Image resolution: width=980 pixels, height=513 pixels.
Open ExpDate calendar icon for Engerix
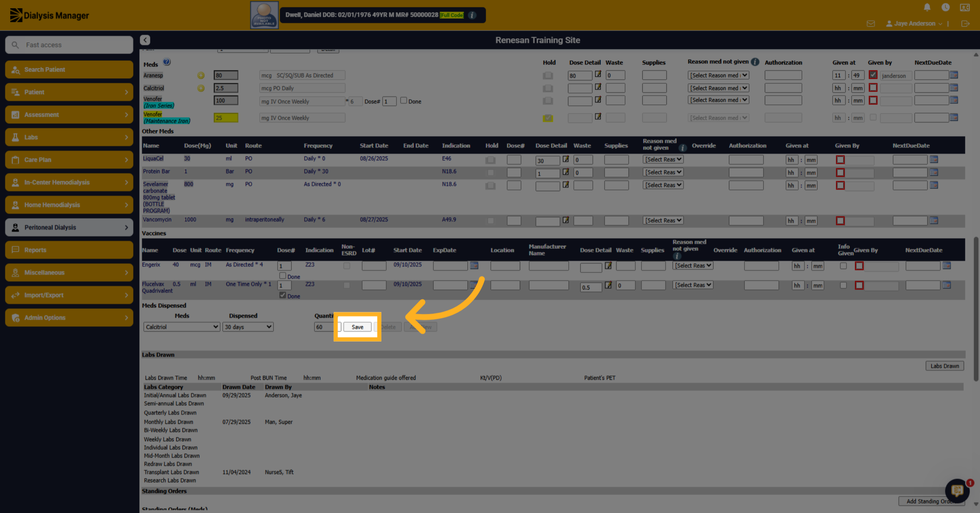pos(474,266)
